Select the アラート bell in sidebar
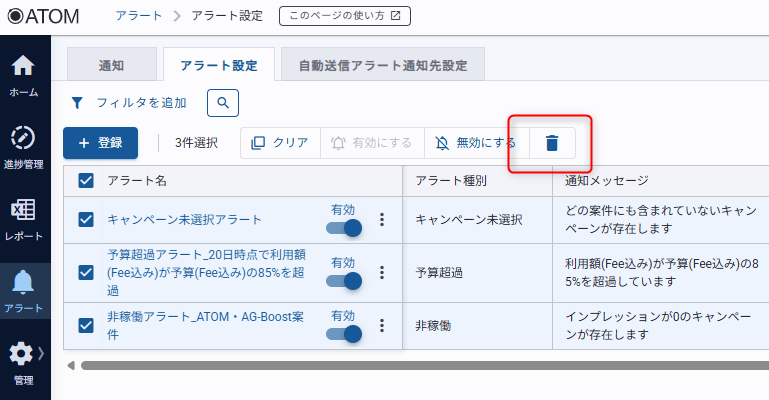The width and height of the screenshot is (769, 400). pos(24,290)
